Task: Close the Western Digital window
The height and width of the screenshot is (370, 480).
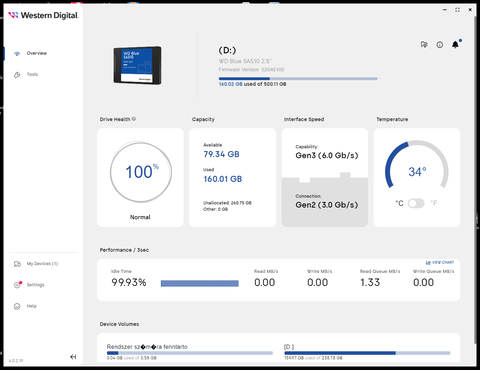Action: pyautogui.click(x=470, y=10)
